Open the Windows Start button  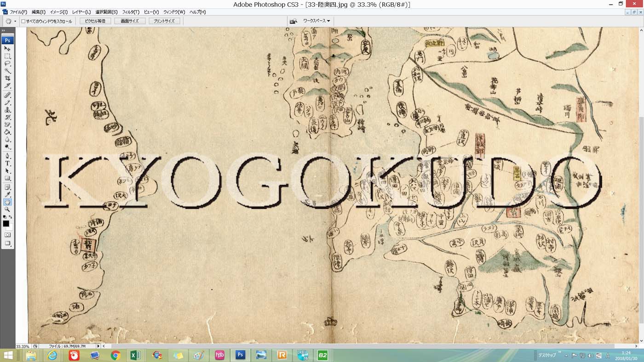pyautogui.click(x=8, y=355)
